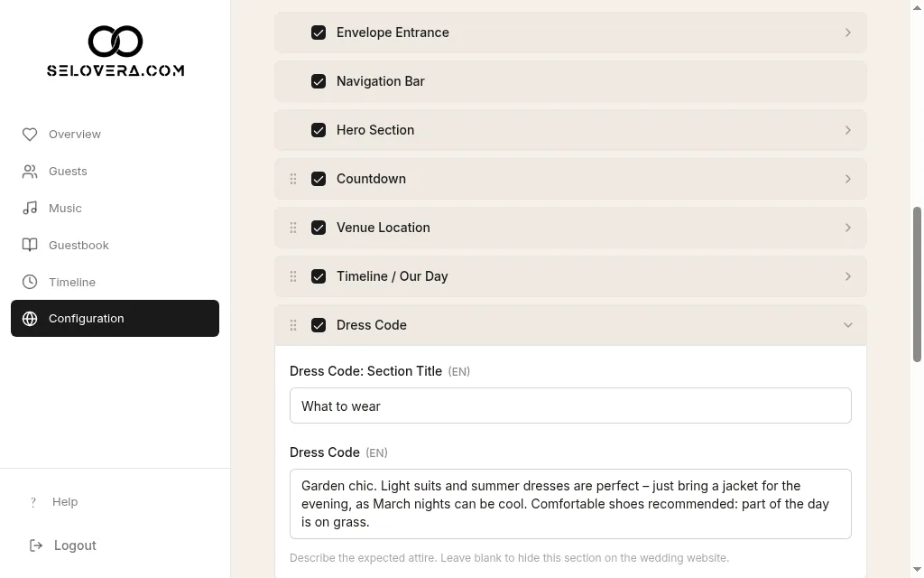This screenshot has width=924, height=578.
Task: Disable the Hero Section checkbox
Action: pos(319,130)
